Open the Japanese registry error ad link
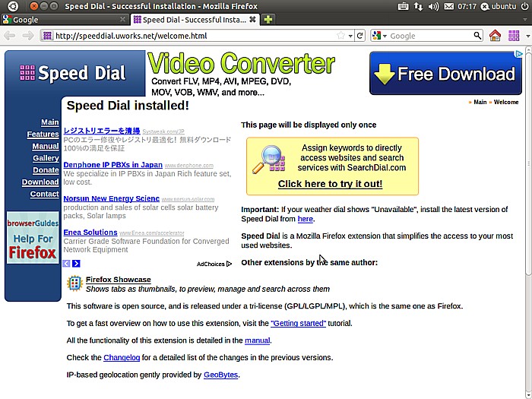The image size is (532, 399). 102,131
